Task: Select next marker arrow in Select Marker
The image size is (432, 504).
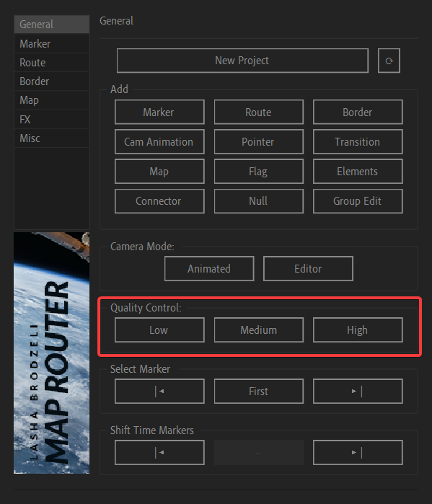Action: (x=358, y=392)
